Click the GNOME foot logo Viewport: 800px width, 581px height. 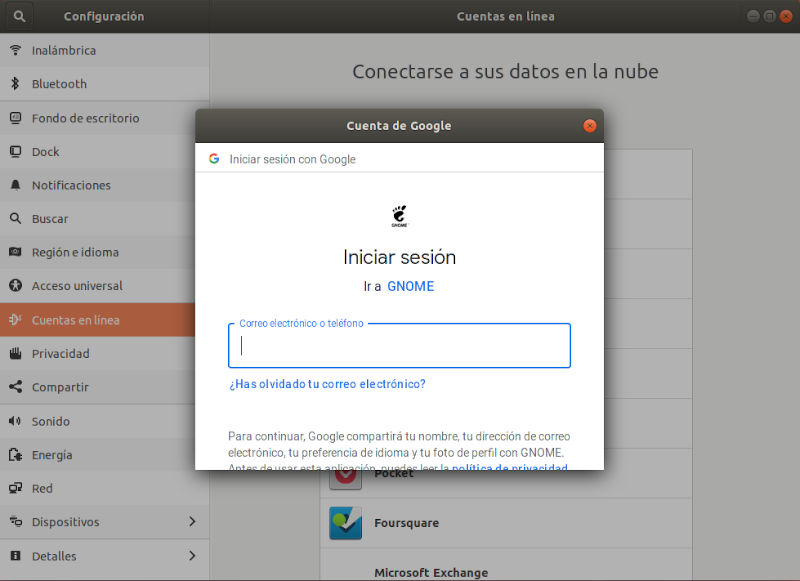point(399,216)
